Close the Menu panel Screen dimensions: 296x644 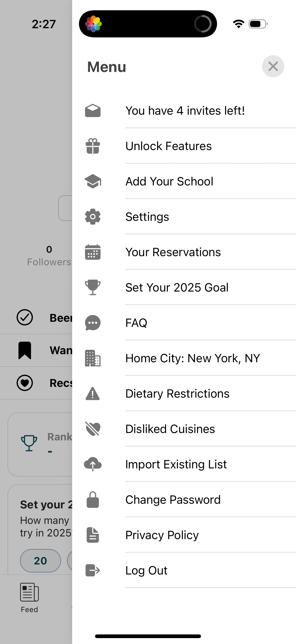click(x=273, y=67)
